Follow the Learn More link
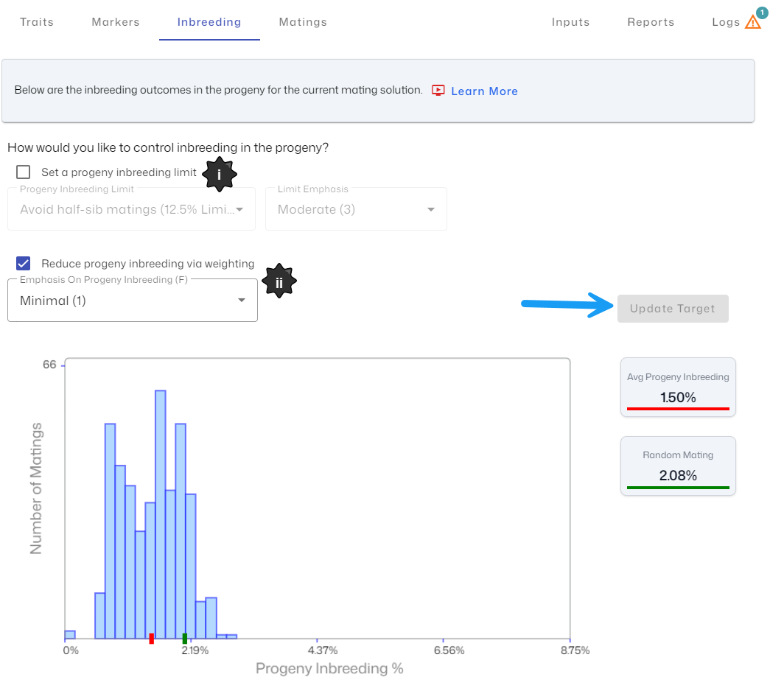 click(x=484, y=91)
